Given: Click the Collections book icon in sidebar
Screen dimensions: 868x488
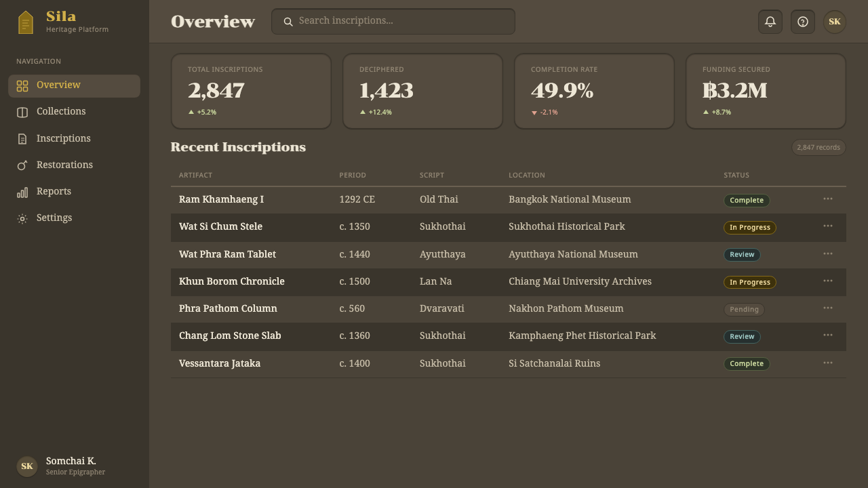Looking at the screenshot, I should pyautogui.click(x=22, y=112).
